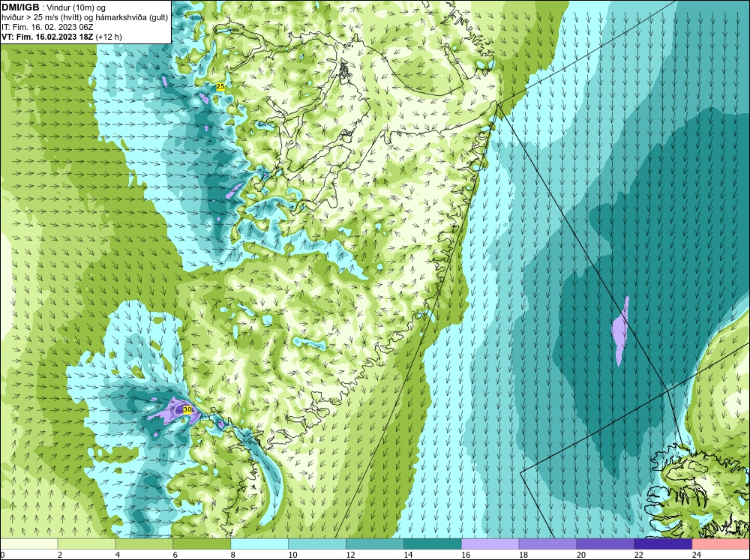Image resolution: width=750 pixels, height=560 pixels.
Task: Click the yellow '25' gust label on map
Action: (x=220, y=86)
